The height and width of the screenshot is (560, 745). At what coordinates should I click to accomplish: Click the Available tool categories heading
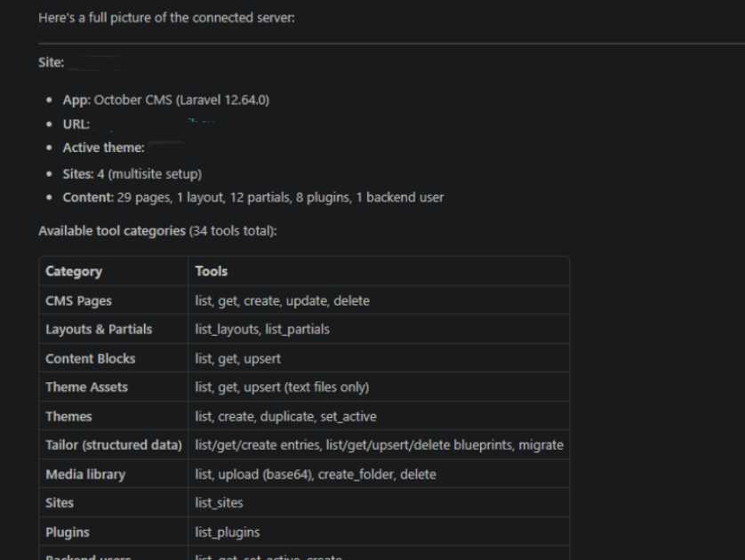point(157,231)
